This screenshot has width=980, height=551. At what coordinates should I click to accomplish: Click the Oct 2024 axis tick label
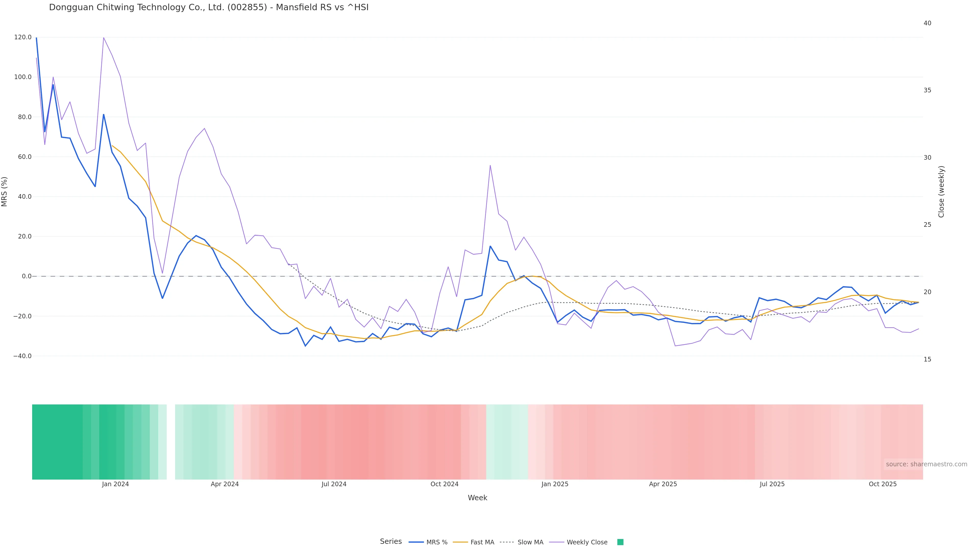444,484
